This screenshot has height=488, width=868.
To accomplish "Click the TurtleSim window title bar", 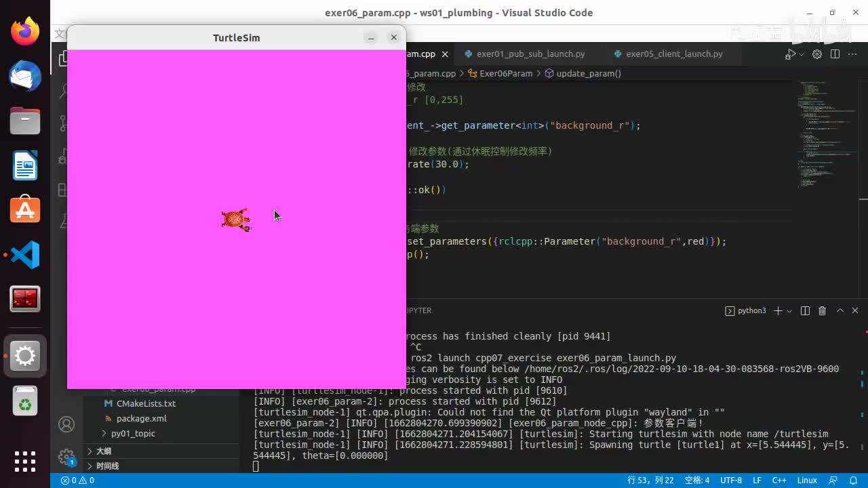I will tap(237, 38).
